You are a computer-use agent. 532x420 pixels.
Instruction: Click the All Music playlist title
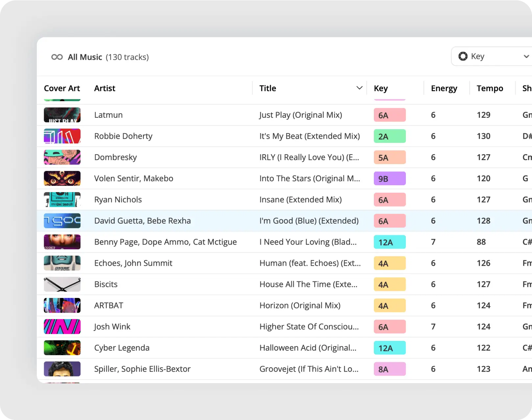[85, 57]
